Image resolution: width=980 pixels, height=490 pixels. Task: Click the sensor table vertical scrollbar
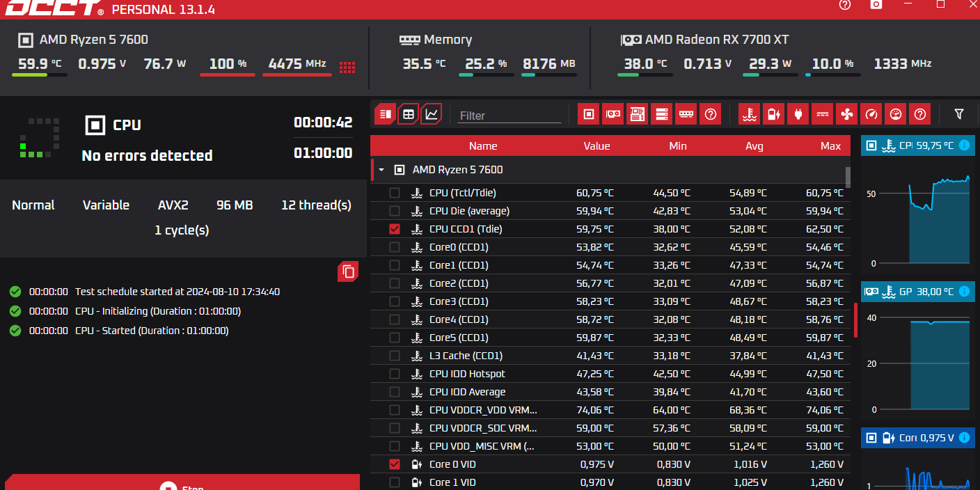848,177
